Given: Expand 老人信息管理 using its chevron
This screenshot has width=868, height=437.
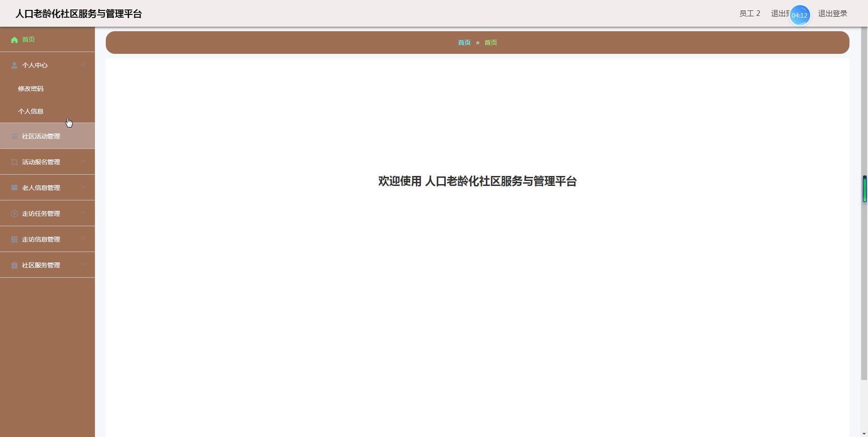Looking at the screenshot, I should [x=83, y=187].
